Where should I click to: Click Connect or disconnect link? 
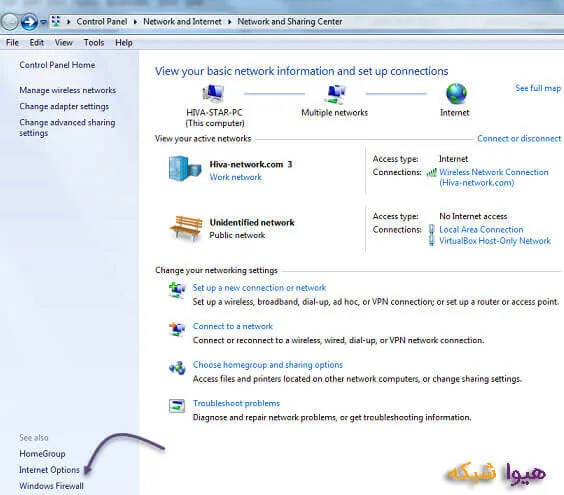coord(519,138)
